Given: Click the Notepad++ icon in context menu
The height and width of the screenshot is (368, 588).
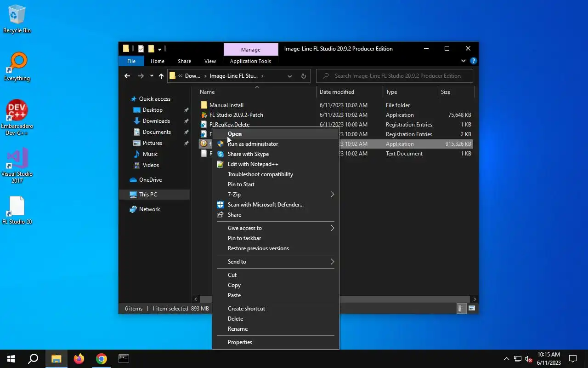Looking at the screenshot, I should click(220, 164).
